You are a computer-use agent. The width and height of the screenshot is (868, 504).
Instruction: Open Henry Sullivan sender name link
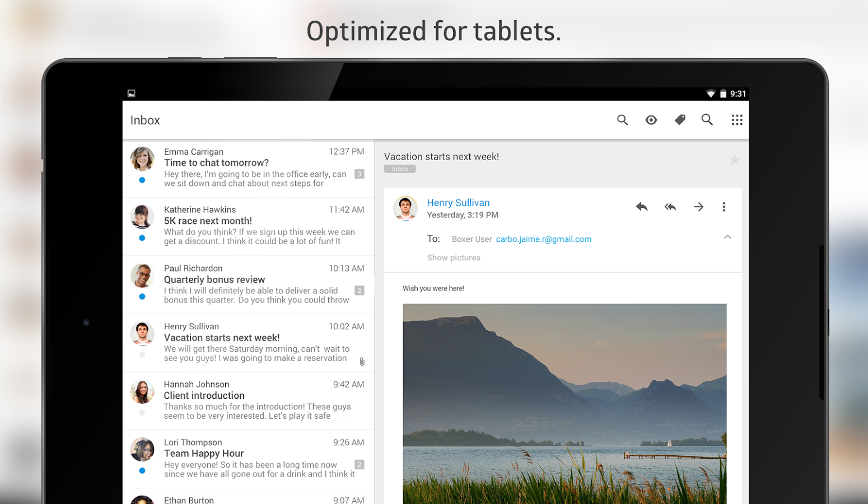[458, 203]
